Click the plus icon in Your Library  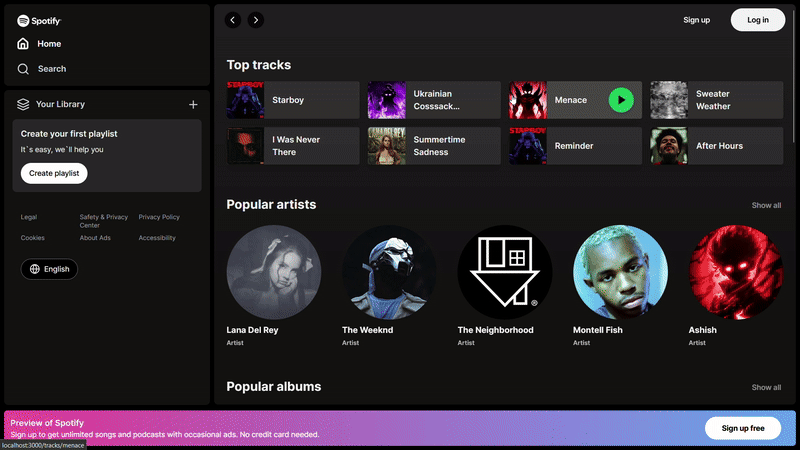[x=193, y=105]
